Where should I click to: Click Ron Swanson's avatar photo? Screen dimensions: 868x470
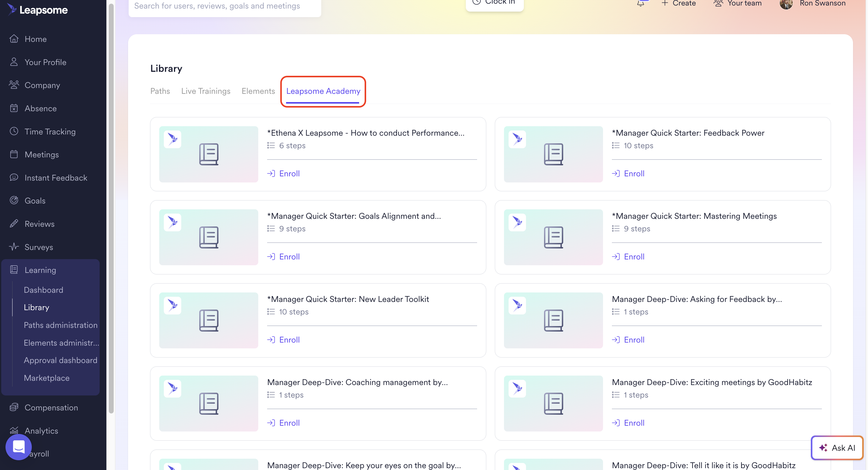coord(786,3)
